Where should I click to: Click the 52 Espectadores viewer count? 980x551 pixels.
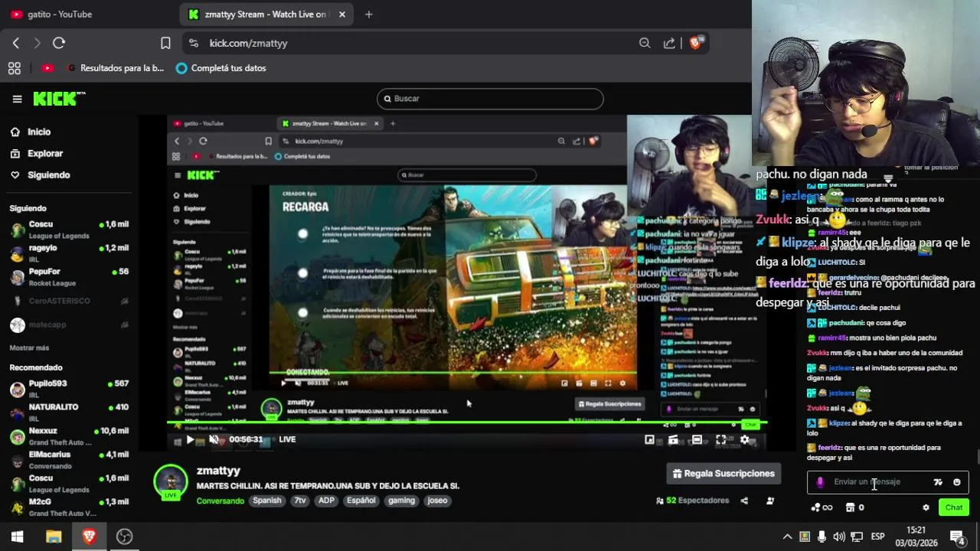(693, 500)
